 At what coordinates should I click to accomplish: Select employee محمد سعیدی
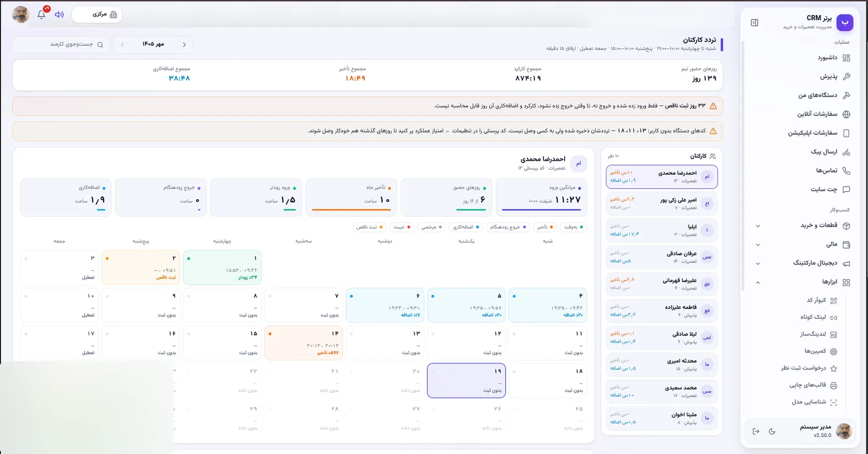pyautogui.click(x=662, y=391)
